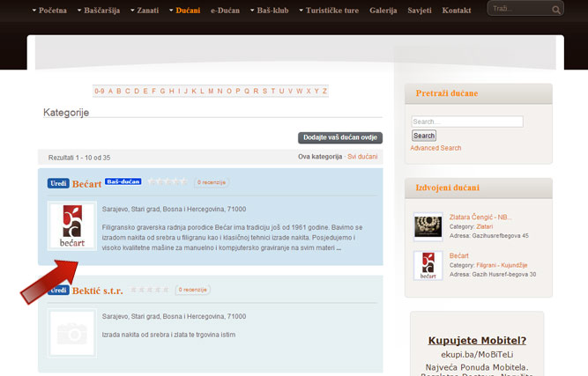Click Uredi button for Bećart
Screen dimensions: 588x376
58,183
